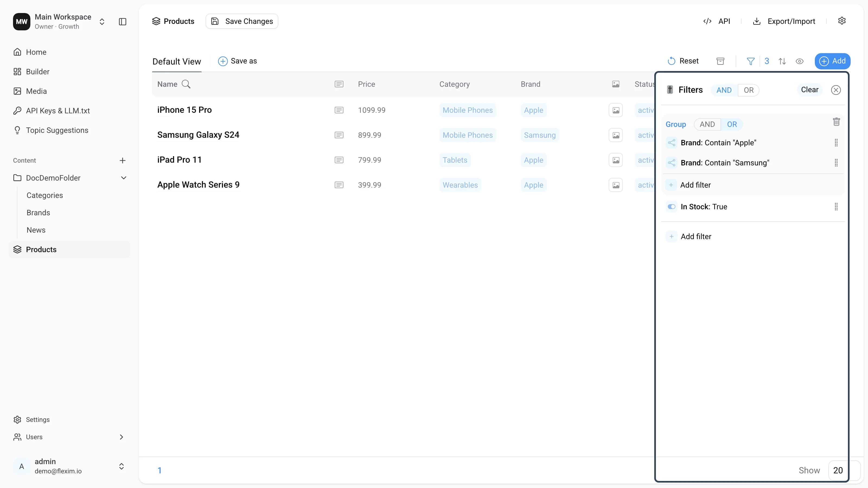Reset the view
The width and height of the screenshot is (868, 488).
point(683,61)
